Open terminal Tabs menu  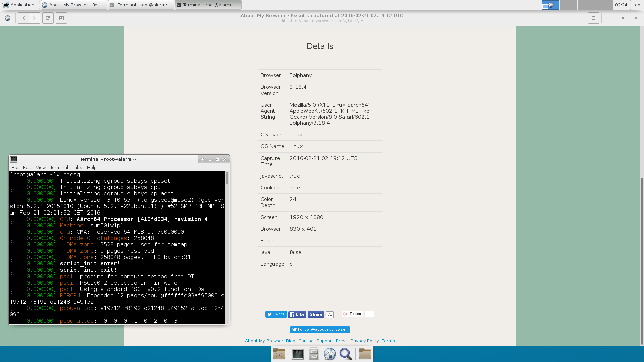77,167
